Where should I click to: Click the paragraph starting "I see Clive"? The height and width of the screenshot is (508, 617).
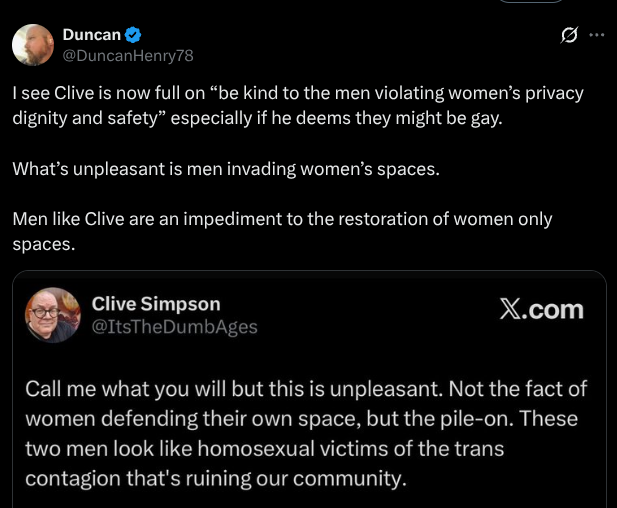coord(297,106)
